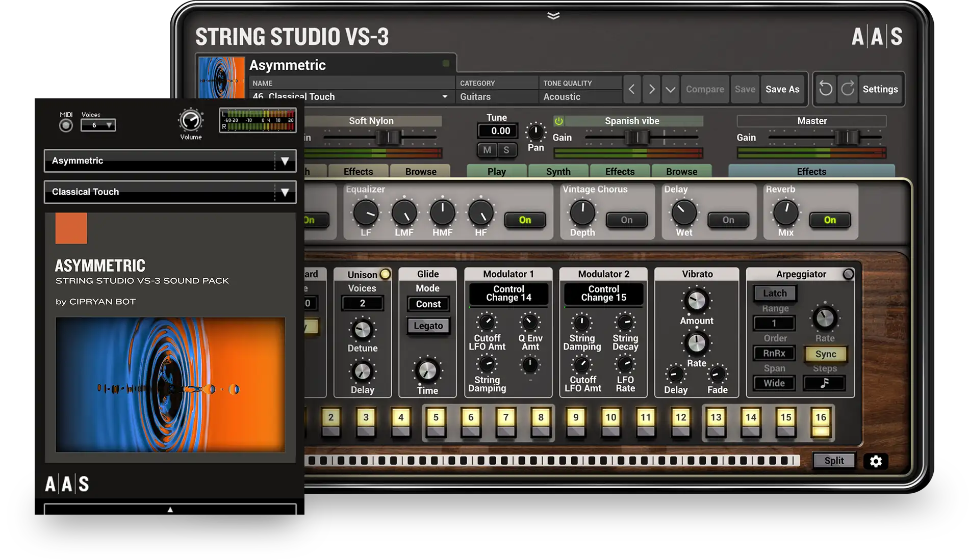
Task: Click the redo arrow icon
Action: click(847, 89)
